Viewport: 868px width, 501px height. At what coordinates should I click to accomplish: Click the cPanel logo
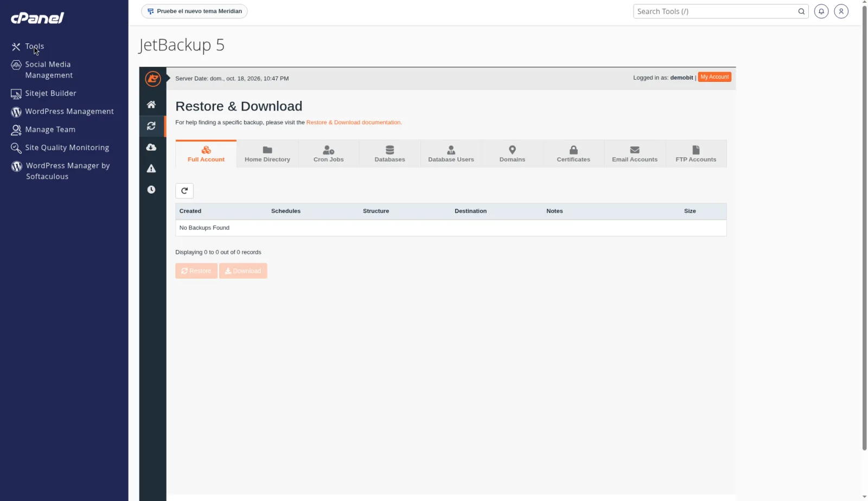(37, 18)
